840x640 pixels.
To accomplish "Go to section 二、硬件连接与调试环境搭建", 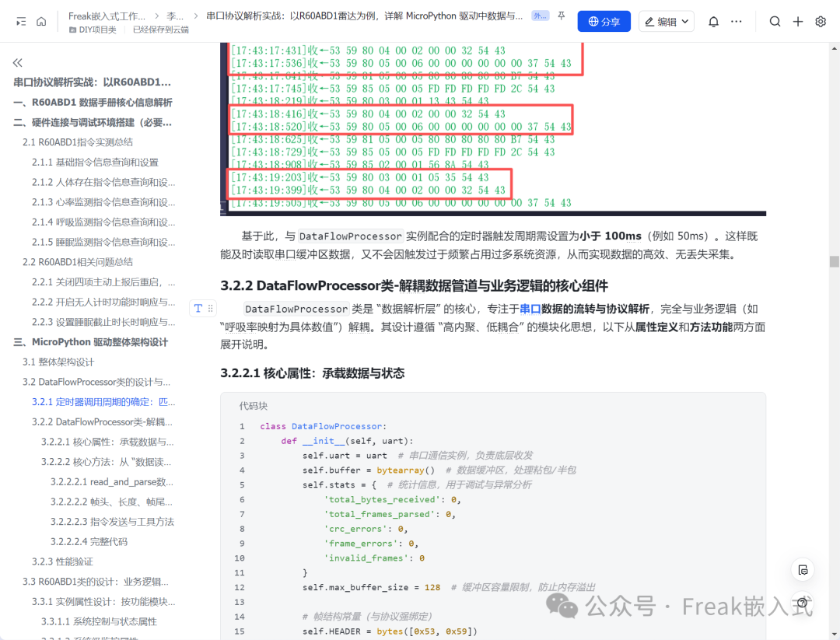I will tap(92, 122).
